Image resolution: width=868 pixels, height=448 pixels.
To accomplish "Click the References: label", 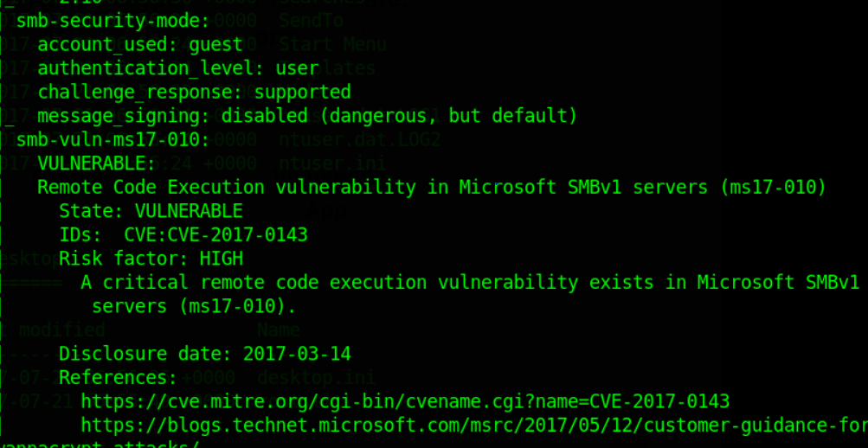I will point(119,378).
